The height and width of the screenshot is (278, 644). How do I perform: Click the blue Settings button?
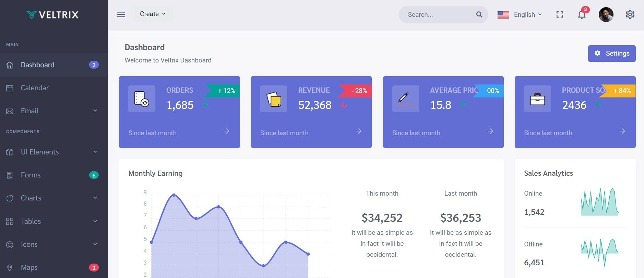pyautogui.click(x=611, y=54)
